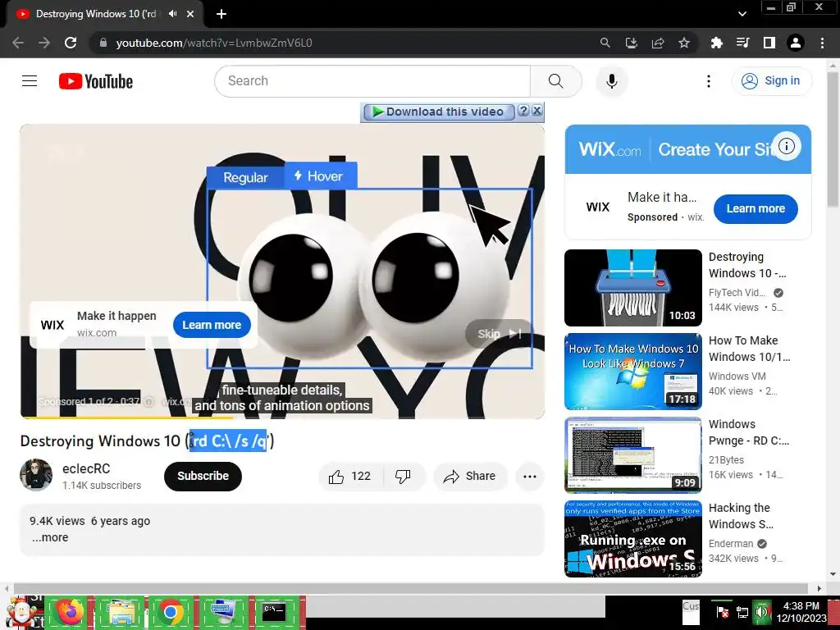Open the Start button Santa icon
This screenshot has height=630, width=840.
21,612
